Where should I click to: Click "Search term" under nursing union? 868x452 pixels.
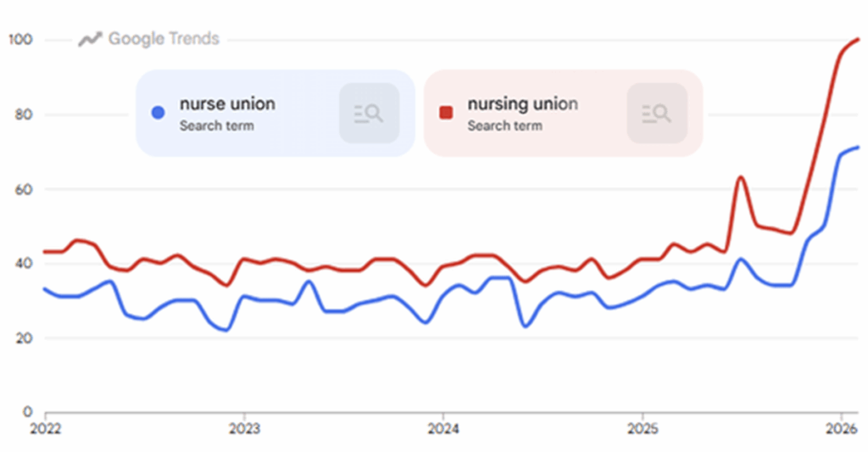pyautogui.click(x=504, y=126)
